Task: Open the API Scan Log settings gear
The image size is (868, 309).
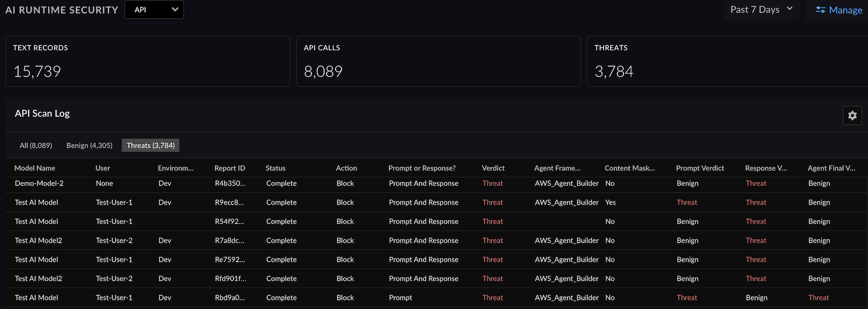Action: pos(852,115)
